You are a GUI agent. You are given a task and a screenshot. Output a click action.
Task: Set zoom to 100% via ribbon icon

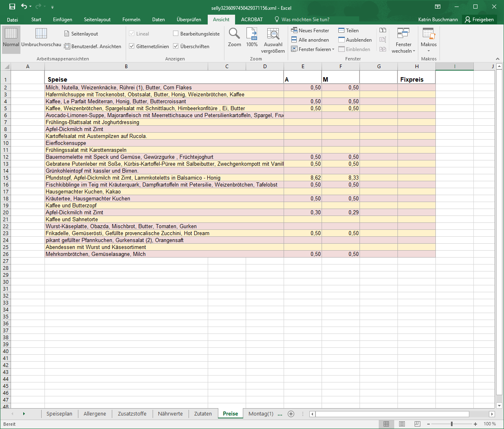coord(252,33)
